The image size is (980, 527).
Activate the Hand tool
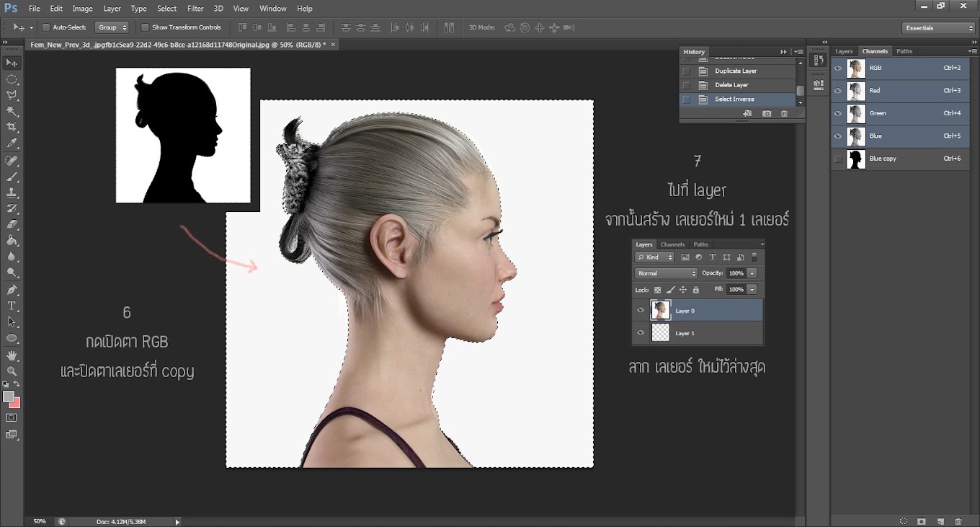tap(12, 355)
